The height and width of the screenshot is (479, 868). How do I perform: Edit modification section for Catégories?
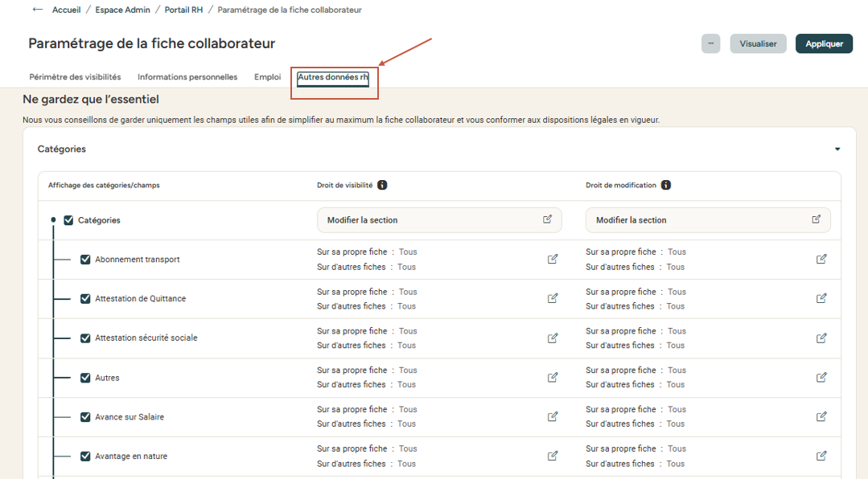816,219
